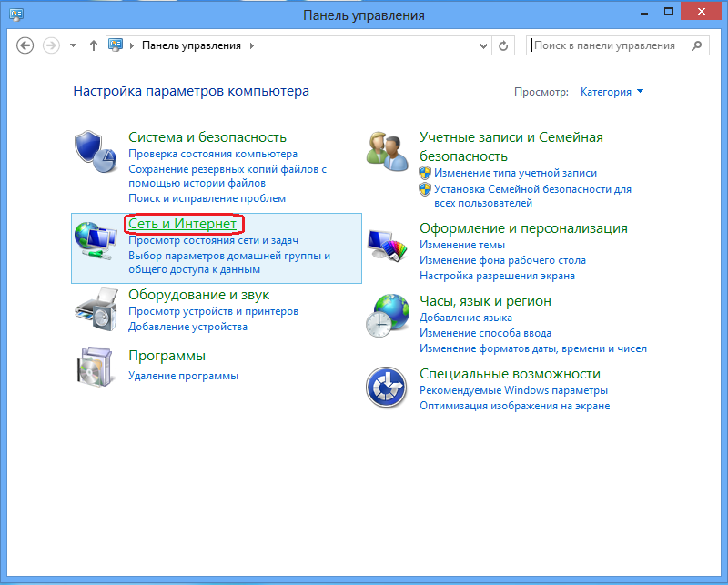Screen dimensions: 728x585
Task: Click Изменение фона рабочего стола link
Action: click(502, 260)
